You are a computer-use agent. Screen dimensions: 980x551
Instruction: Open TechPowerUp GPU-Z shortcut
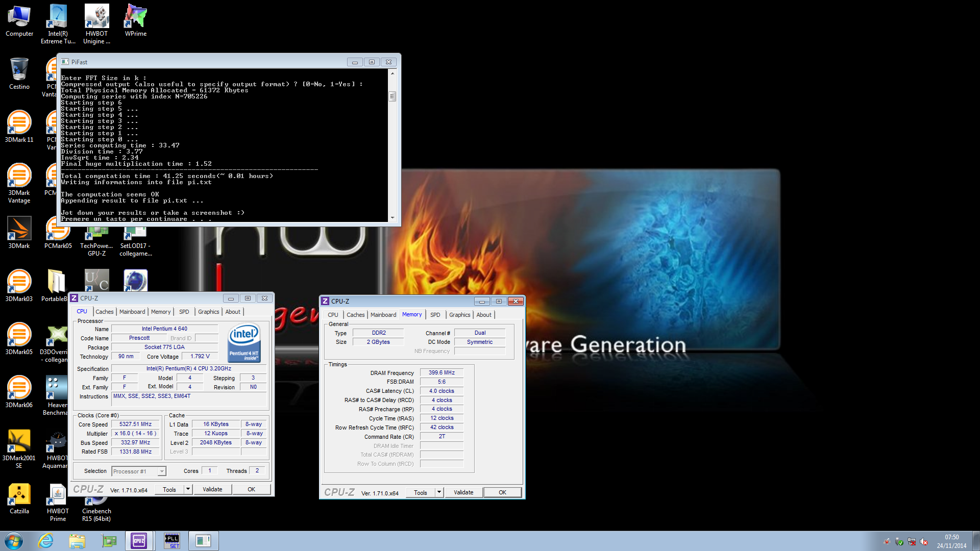(96, 242)
